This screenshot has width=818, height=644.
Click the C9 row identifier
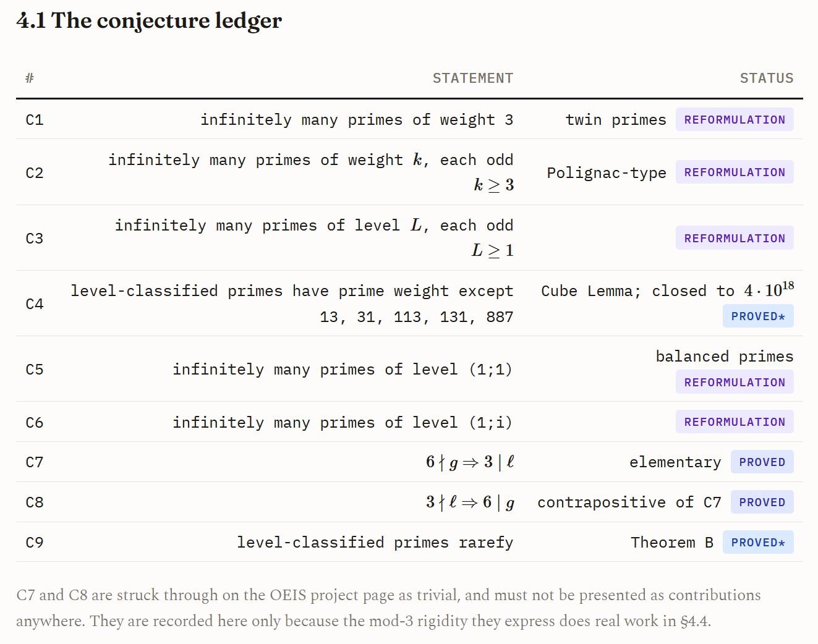point(35,543)
